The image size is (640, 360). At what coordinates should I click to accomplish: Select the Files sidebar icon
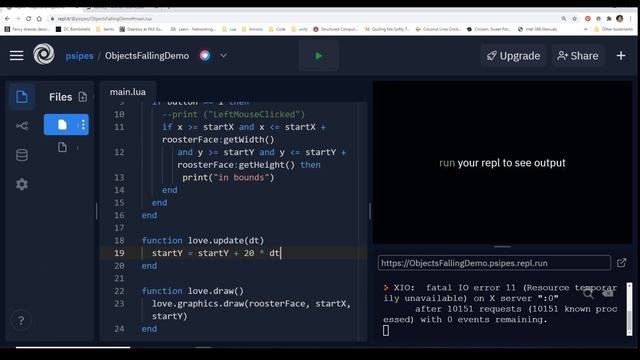[22, 97]
